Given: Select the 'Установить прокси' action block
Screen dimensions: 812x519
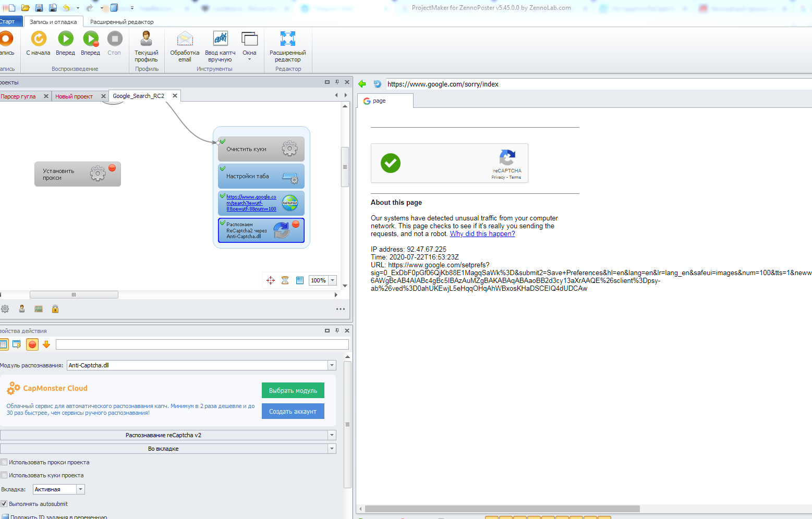Looking at the screenshot, I should pyautogui.click(x=78, y=174).
